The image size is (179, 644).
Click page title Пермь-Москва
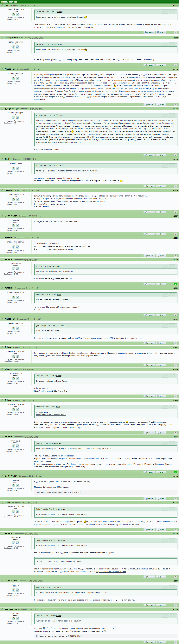(x=9, y=2)
